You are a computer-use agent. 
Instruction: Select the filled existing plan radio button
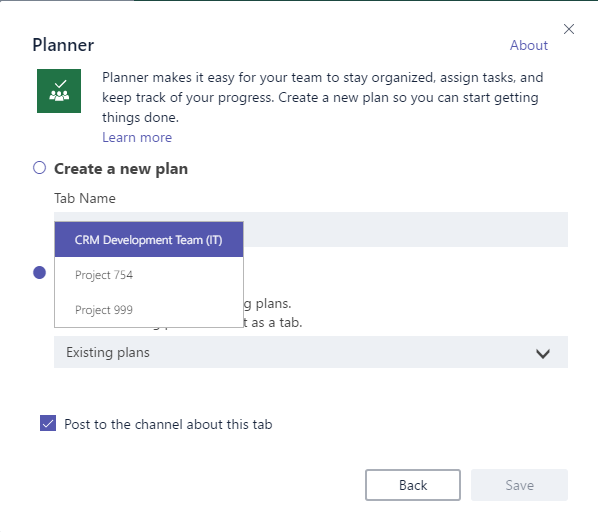click(x=39, y=272)
